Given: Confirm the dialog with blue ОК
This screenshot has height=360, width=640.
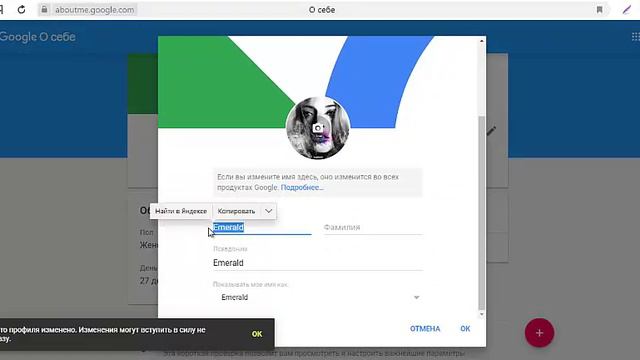Looking at the screenshot, I should click(465, 329).
